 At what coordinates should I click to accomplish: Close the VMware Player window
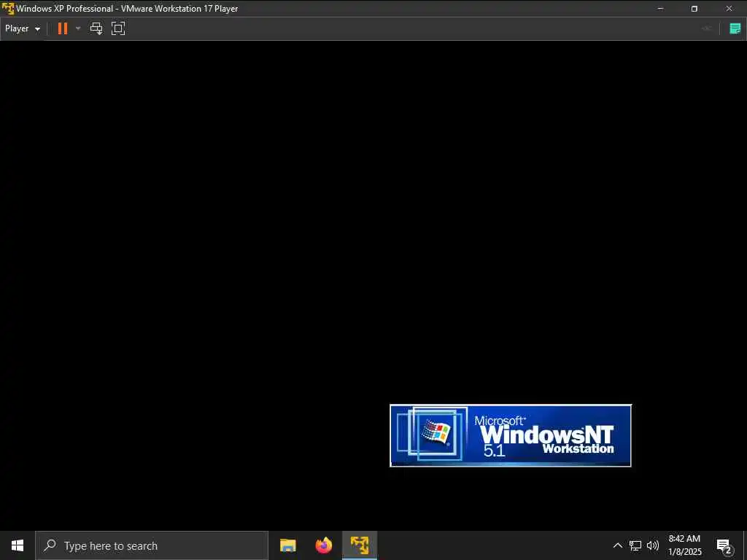pyautogui.click(x=729, y=8)
